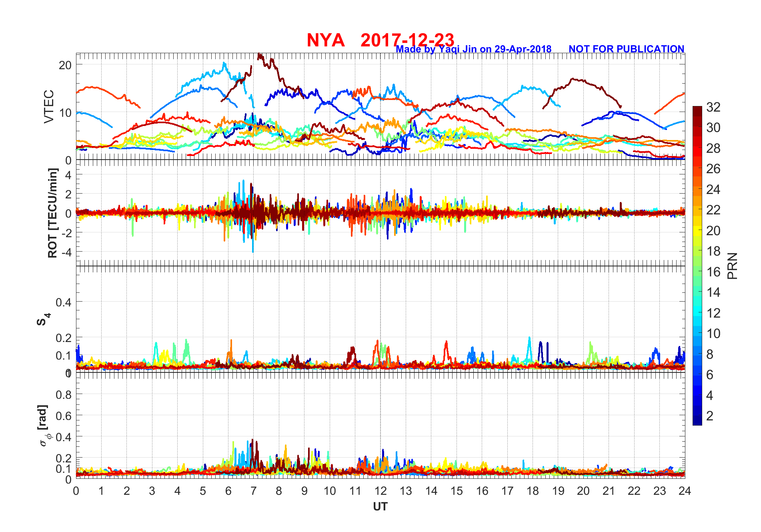Click VTEC y-axis tick label 10
This screenshot has width=761, height=532.
65,113
